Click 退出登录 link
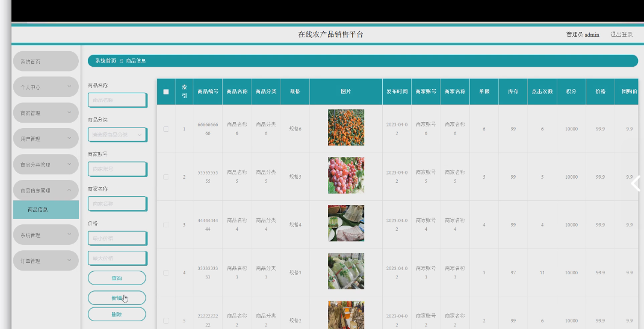The width and height of the screenshot is (644, 329). pyautogui.click(x=621, y=34)
